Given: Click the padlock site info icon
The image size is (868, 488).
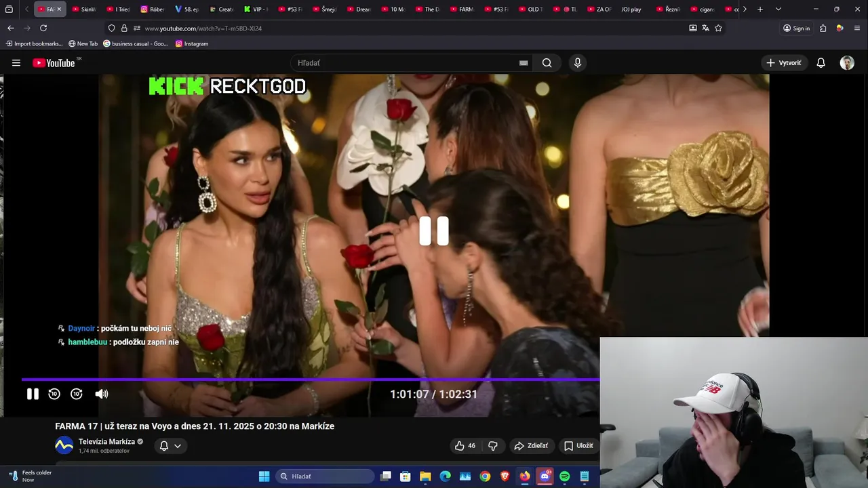Looking at the screenshot, I should [x=124, y=28].
